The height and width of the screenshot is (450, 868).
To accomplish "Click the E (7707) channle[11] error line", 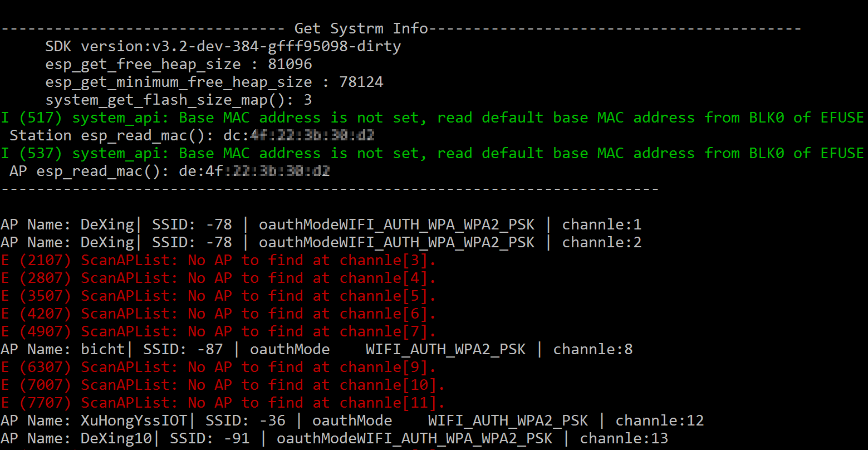I will pyautogui.click(x=223, y=403).
